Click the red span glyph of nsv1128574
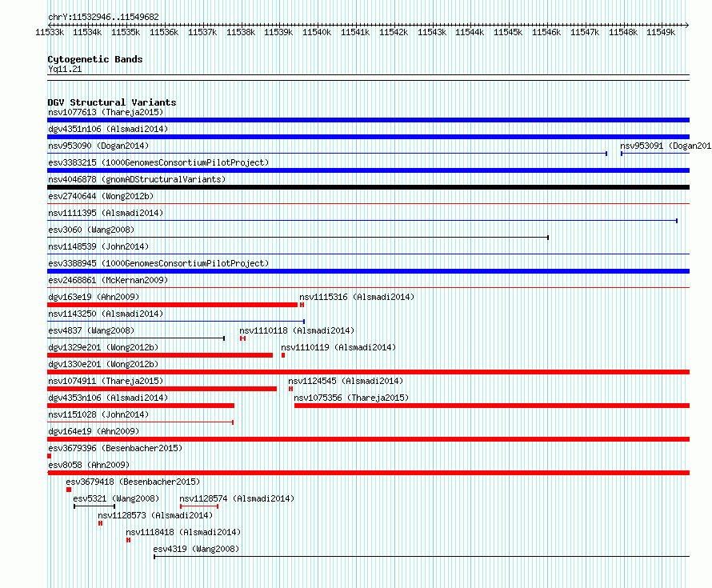 point(199,506)
